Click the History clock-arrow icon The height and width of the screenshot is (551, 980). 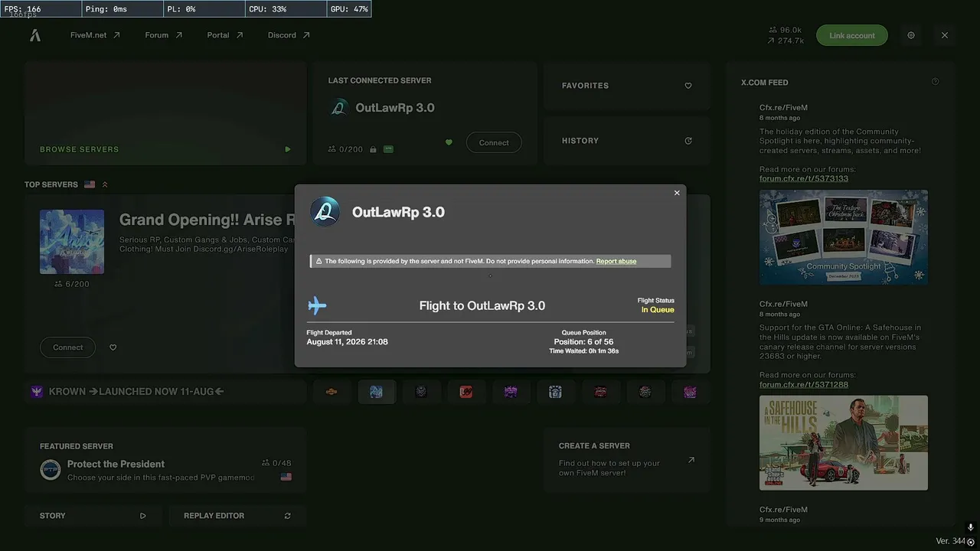click(688, 141)
